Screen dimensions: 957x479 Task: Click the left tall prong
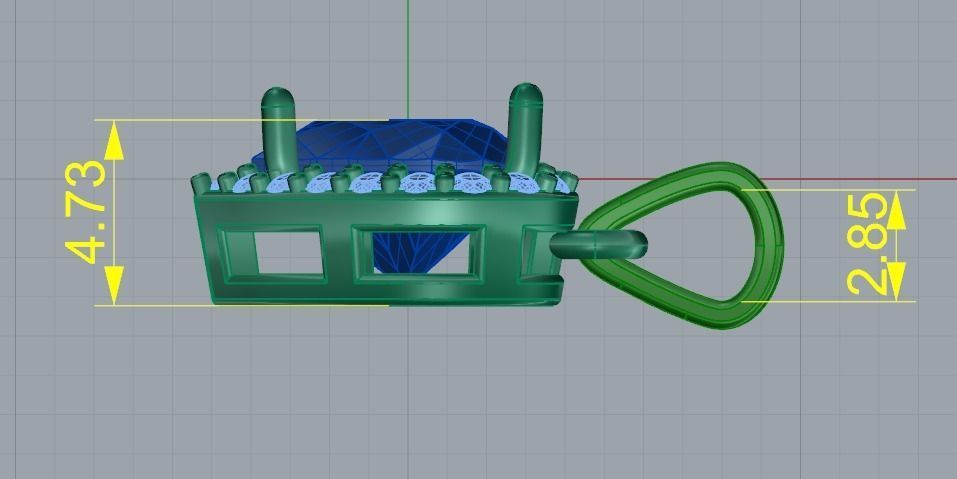279,130
